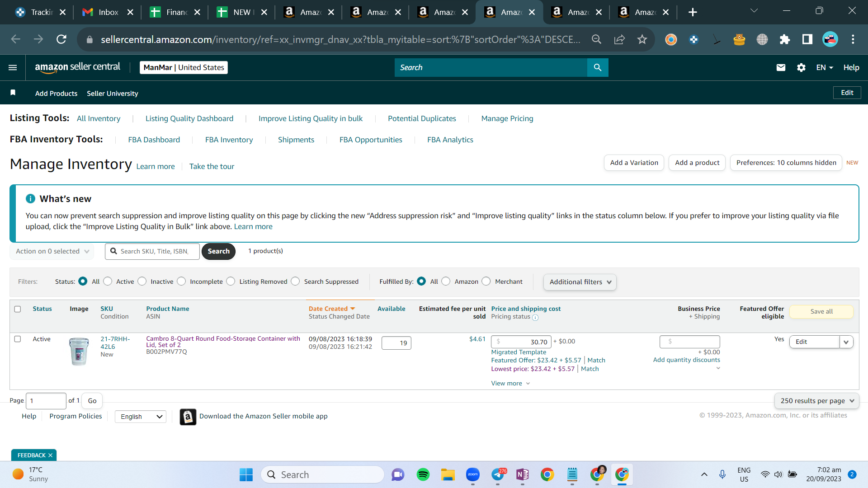Open the Listing Quality Dashboard
The height and width of the screenshot is (488, 868).
[x=189, y=118]
